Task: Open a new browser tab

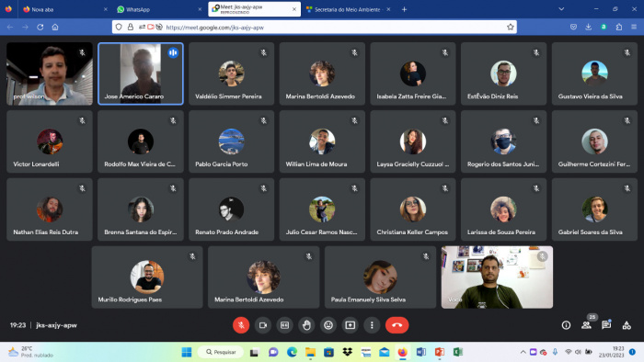Action: [x=404, y=9]
